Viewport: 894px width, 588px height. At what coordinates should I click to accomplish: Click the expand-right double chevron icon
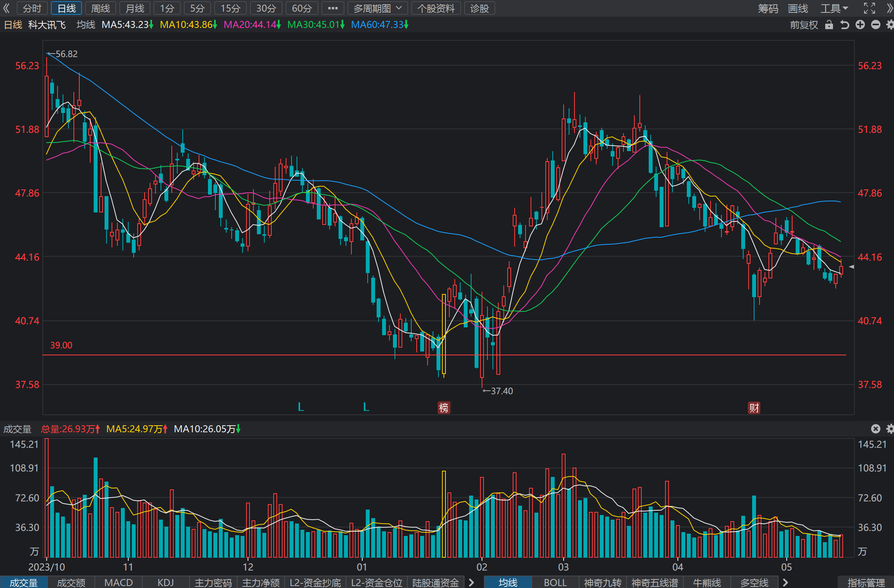[x=889, y=8]
